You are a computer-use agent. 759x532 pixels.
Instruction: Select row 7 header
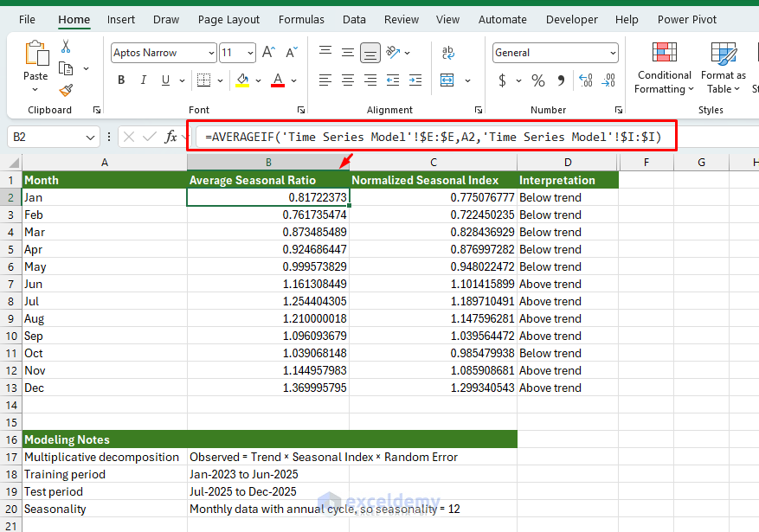coord(10,284)
